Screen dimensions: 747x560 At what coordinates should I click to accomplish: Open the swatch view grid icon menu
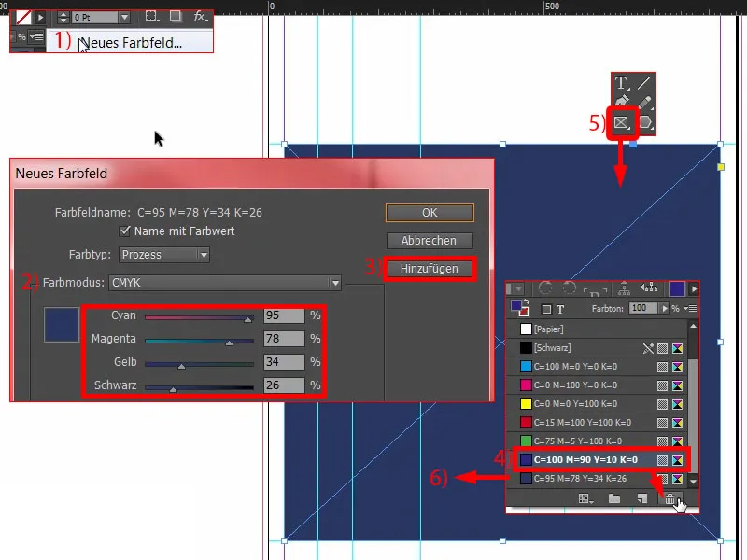point(585,498)
